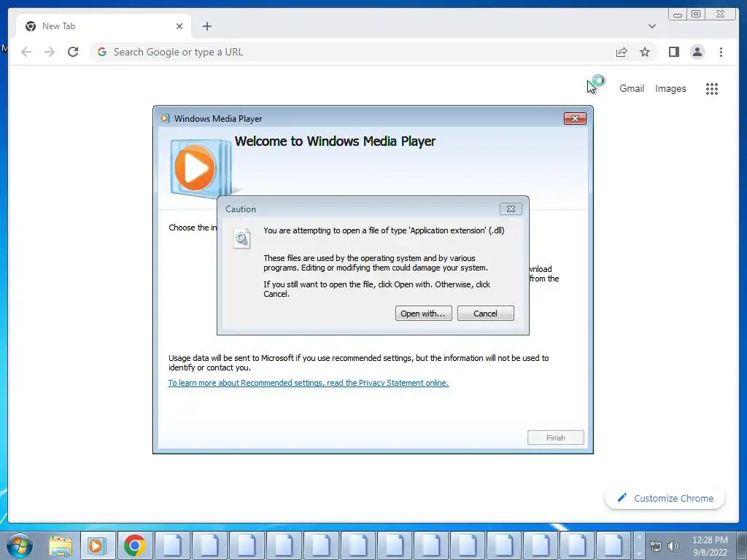Click the dll file icon in Caution dialog
This screenshot has width=747, height=560.
tap(241, 238)
